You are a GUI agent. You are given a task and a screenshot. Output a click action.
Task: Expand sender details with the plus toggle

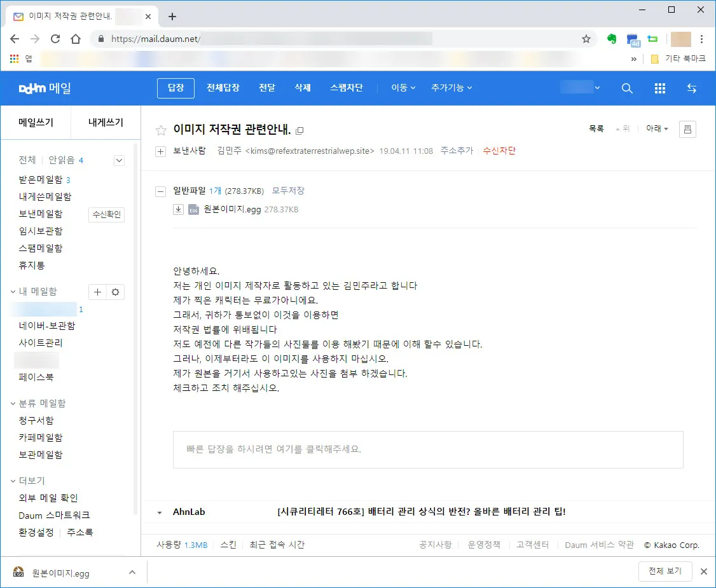(160, 151)
